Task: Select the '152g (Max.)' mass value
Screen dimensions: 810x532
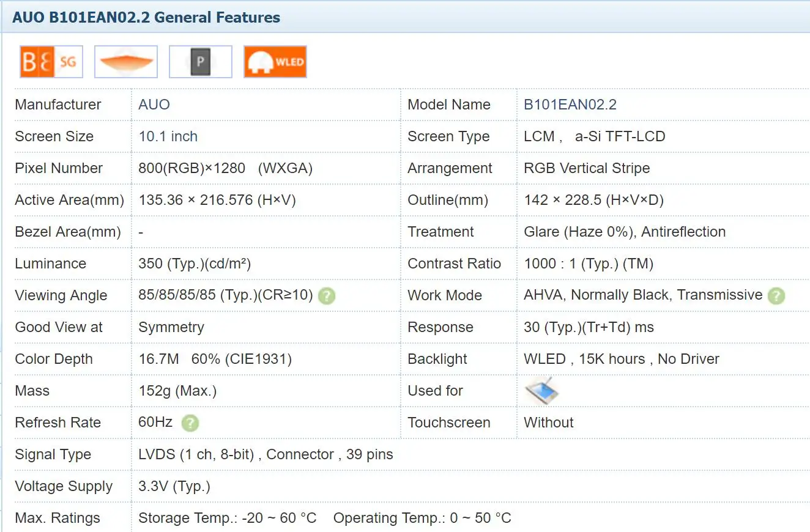Action: [x=178, y=391]
